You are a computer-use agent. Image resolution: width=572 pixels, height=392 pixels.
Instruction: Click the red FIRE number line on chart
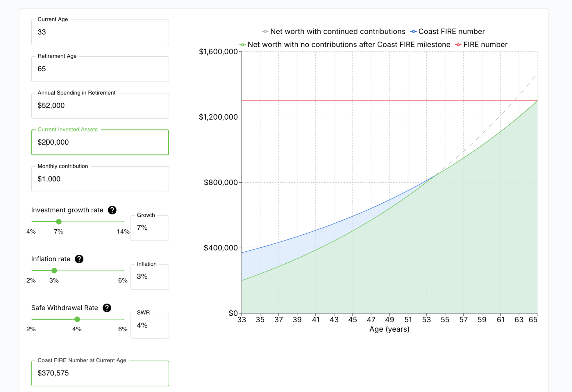click(349, 101)
